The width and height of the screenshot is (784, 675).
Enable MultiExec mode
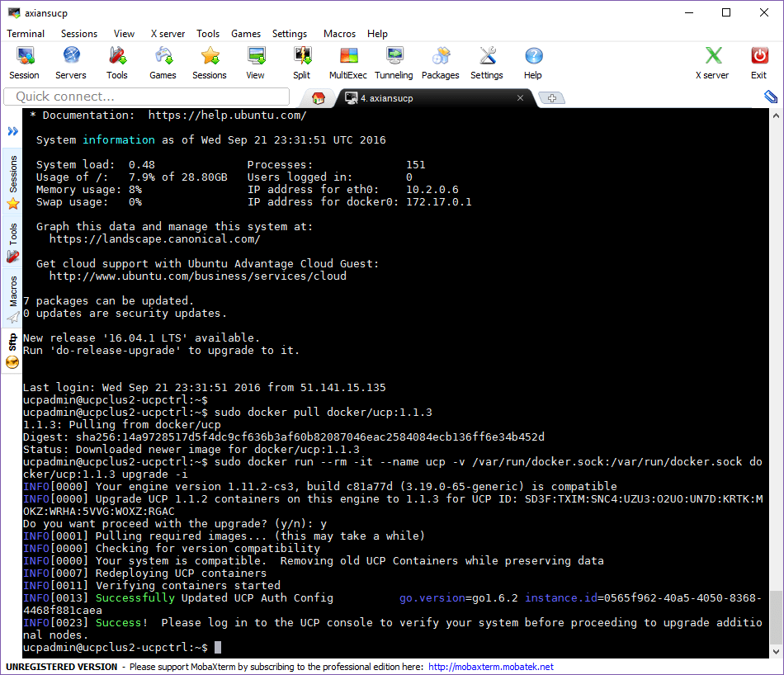pos(348,63)
